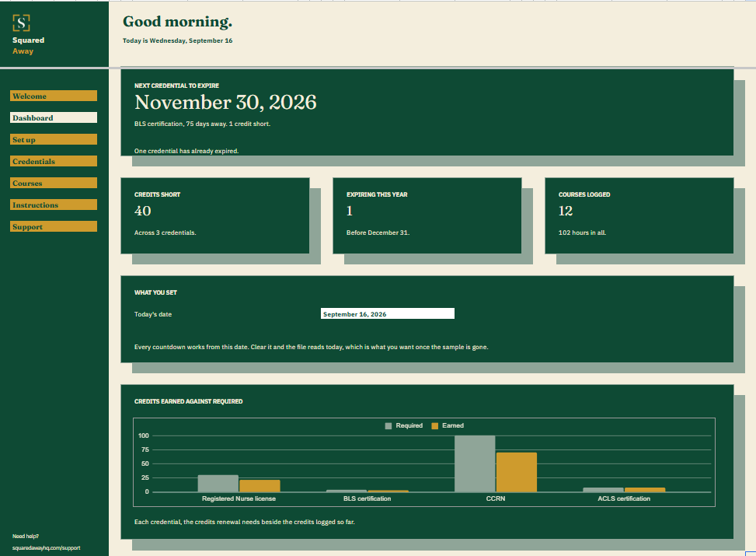Click the "CCRN" chart axis label
The width and height of the screenshot is (756, 556).
(x=496, y=498)
